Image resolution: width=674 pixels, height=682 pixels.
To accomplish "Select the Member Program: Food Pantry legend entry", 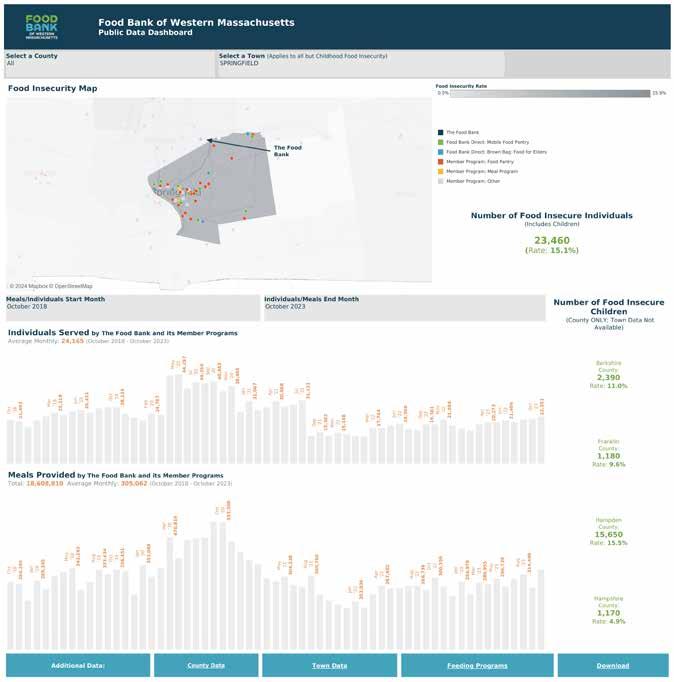I will coord(476,162).
